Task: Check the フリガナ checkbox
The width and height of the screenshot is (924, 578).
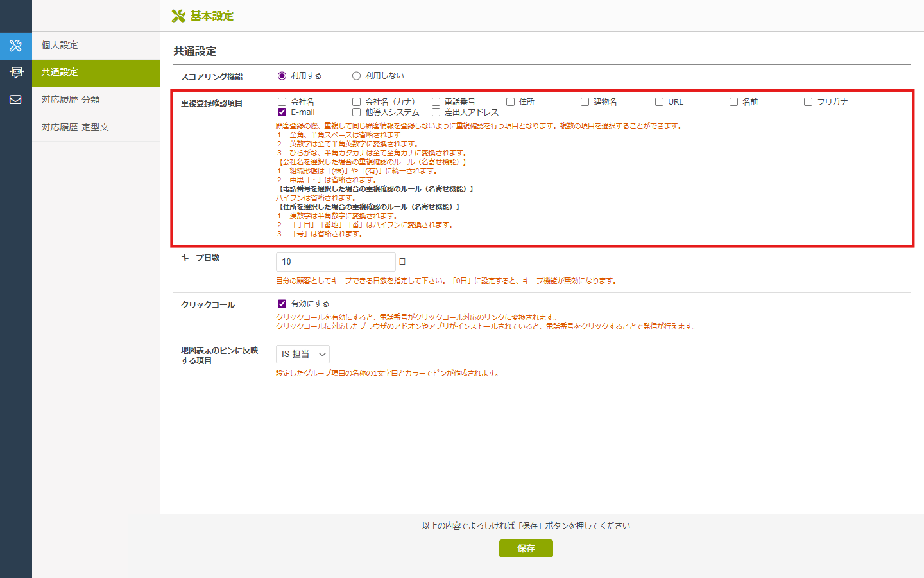Action: (x=808, y=102)
